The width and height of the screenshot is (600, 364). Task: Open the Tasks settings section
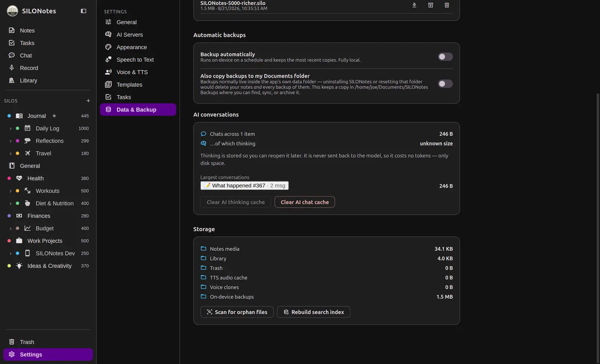click(138, 97)
